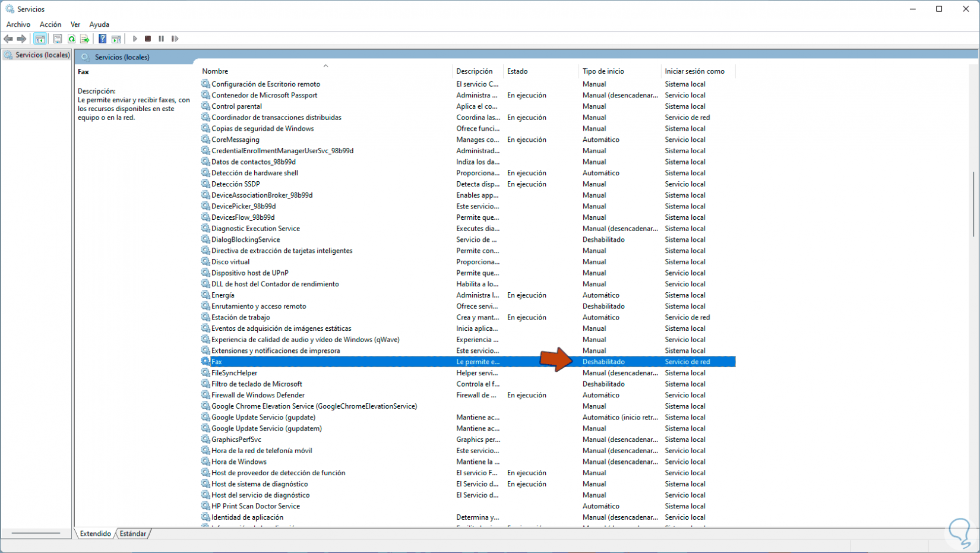Image resolution: width=980 pixels, height=553 pixels.
Task: Switch to the Extendido tab
Action: click(95, 533)
